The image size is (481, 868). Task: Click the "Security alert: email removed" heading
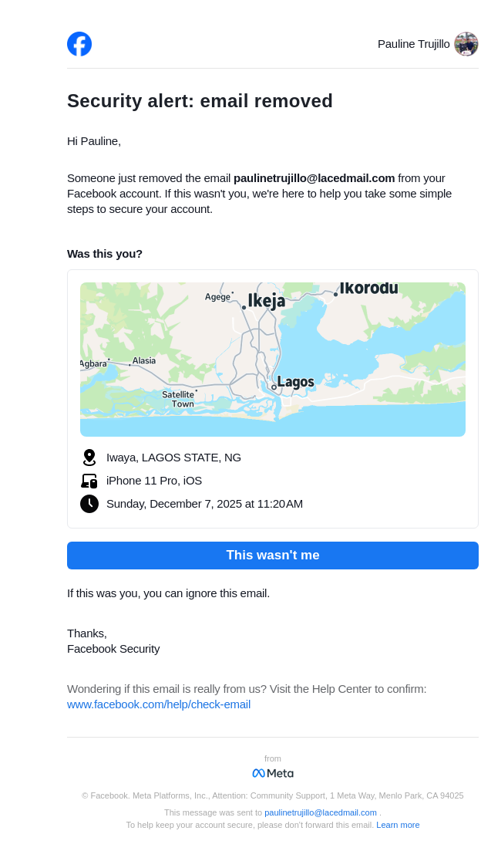[200, 101]
